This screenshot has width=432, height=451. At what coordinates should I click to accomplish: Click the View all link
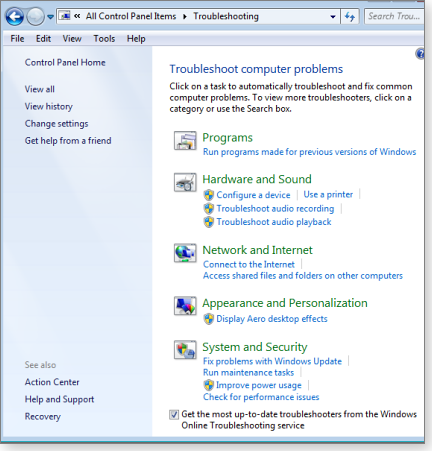coord(40,89)
